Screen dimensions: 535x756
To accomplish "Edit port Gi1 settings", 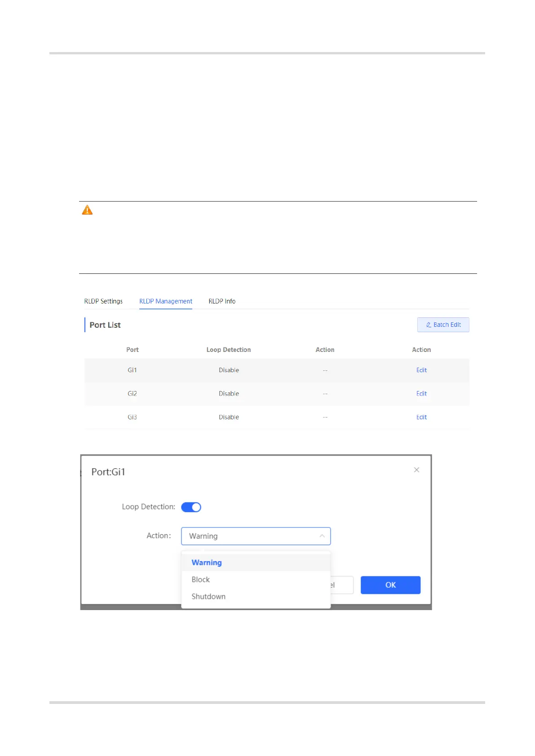I will [x=421, y=370].
